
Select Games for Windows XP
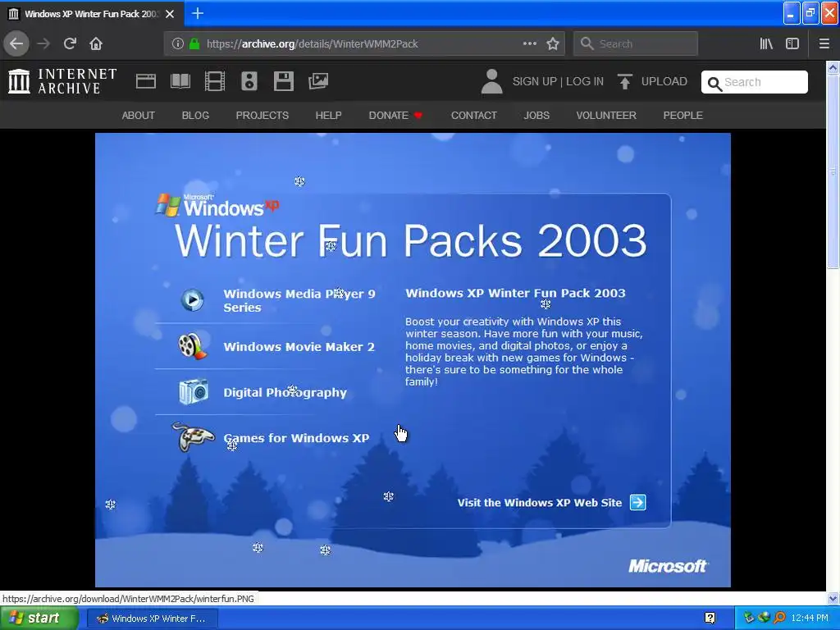click(296, 438)
